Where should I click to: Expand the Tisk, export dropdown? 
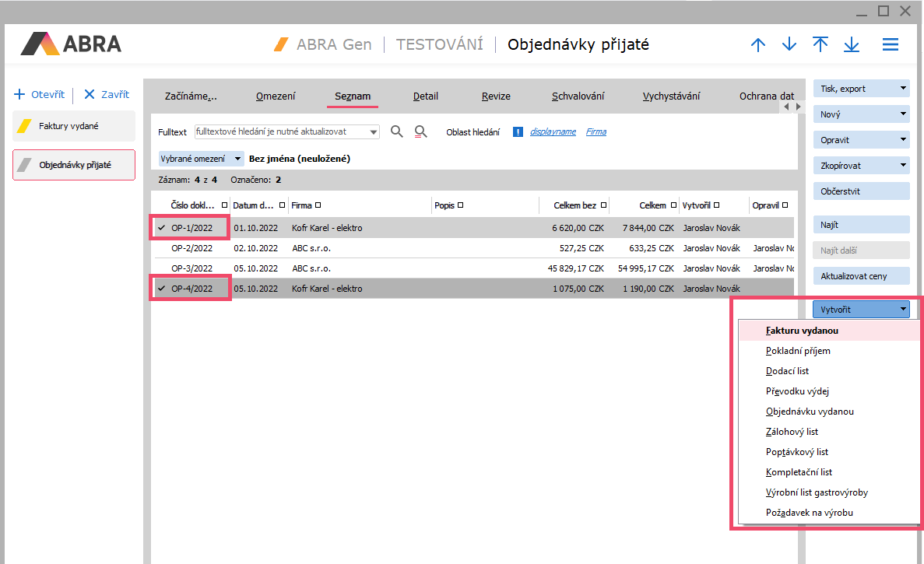(903, 89)
